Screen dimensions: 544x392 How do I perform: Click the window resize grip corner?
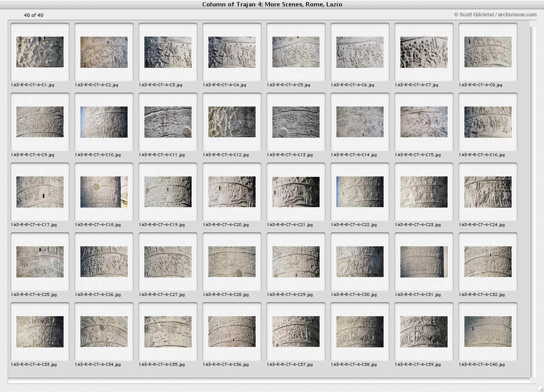click(540, 388)
